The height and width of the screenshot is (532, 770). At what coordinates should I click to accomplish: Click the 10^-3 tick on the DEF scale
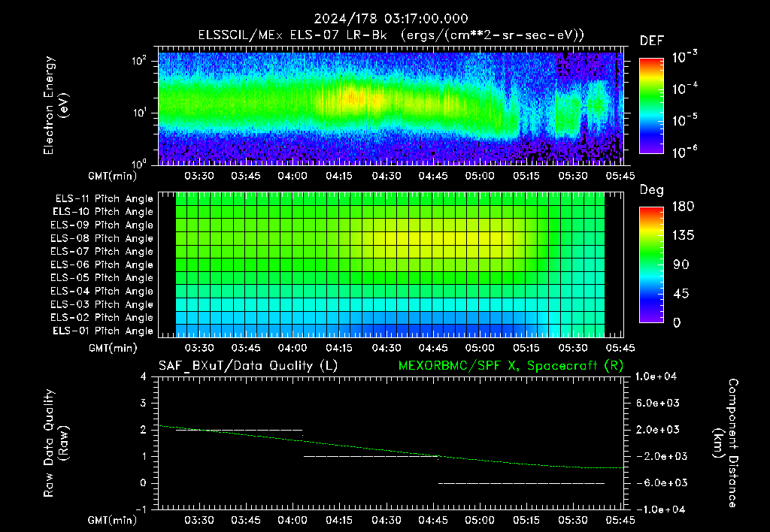pyautogui.click(x=685, y=57)
